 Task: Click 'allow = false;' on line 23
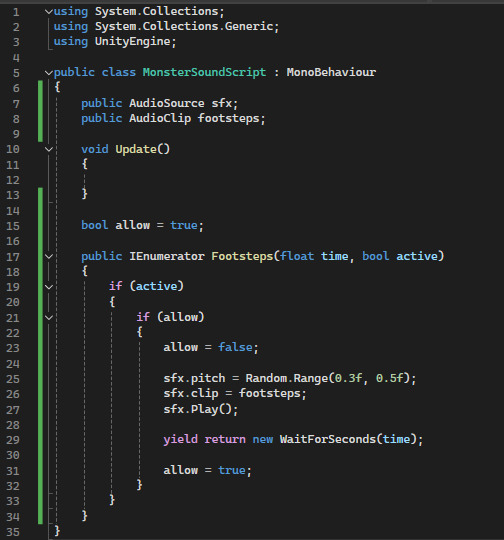coord(211,347)
